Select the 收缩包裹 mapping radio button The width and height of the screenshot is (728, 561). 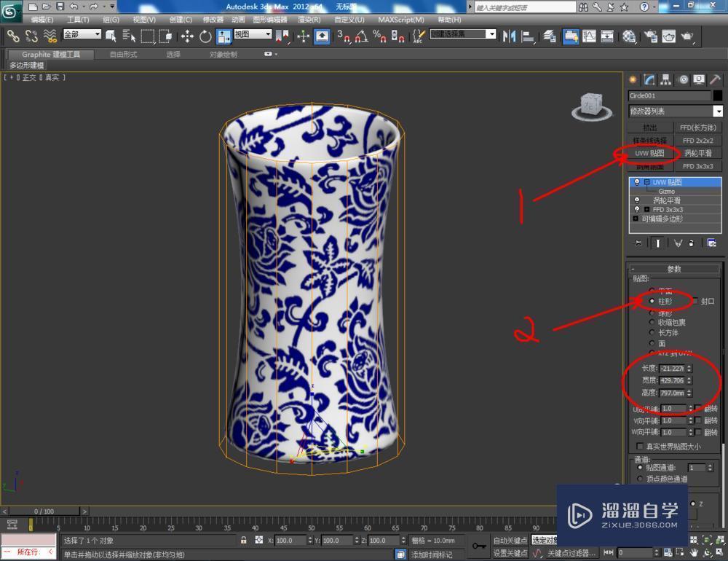coord(652,322)
